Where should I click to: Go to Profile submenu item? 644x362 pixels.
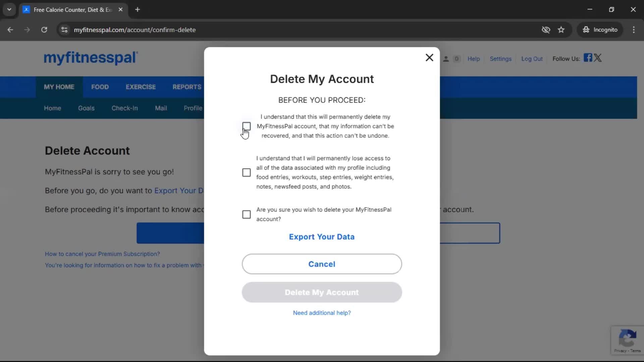click(x=193, y=108)
